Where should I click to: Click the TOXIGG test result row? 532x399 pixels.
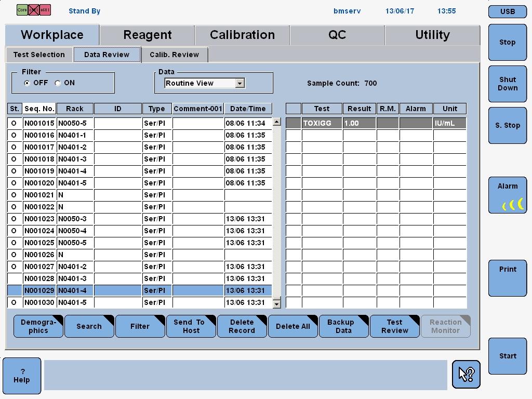(x=376, y=123)
